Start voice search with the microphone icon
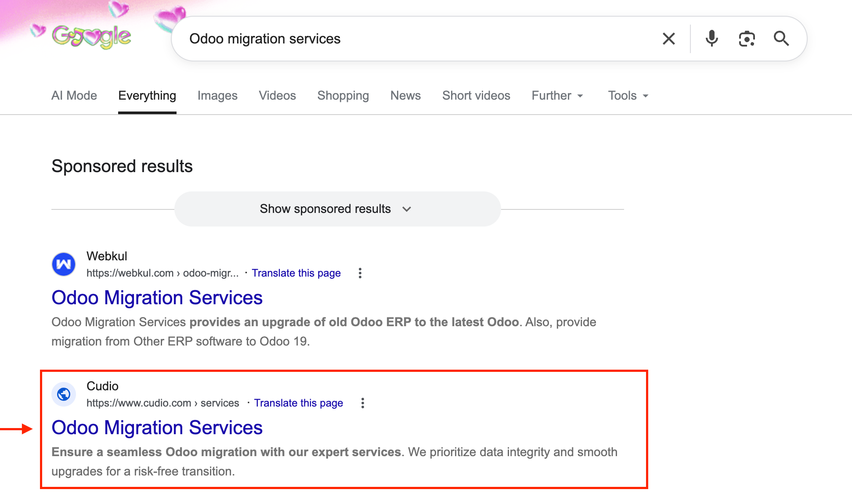852x504 pixels. pos(711,39)
